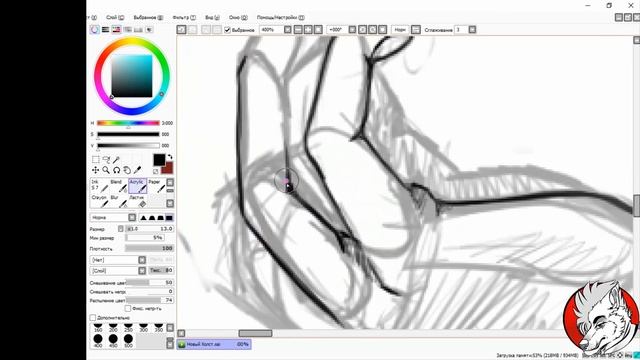Screen dimensions: 640x360
Task: Open the Вид menu
Action: pos(212,18)
